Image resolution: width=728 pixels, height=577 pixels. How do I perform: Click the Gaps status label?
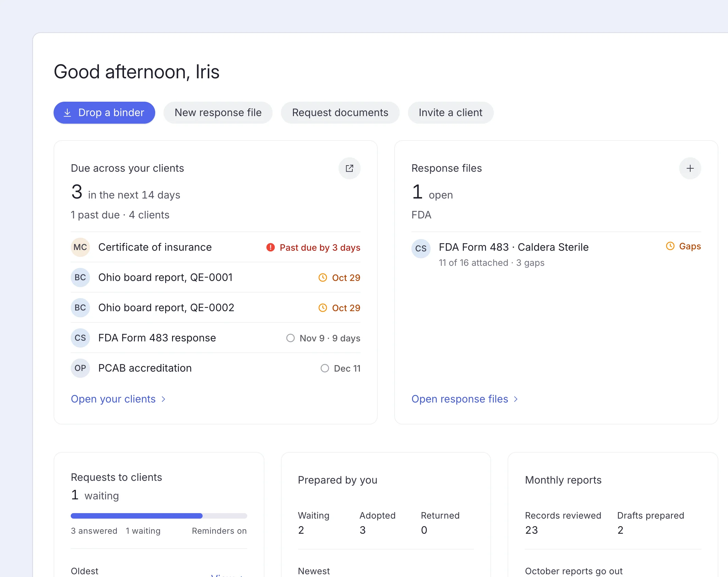690,246
